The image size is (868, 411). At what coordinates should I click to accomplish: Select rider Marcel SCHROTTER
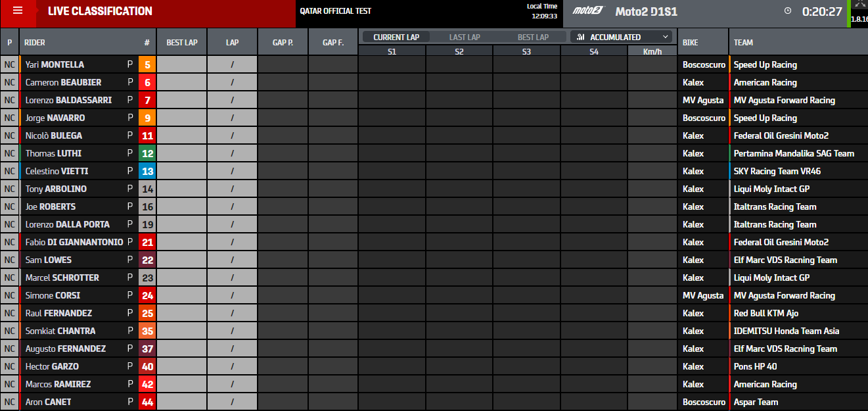coord(62,278)
